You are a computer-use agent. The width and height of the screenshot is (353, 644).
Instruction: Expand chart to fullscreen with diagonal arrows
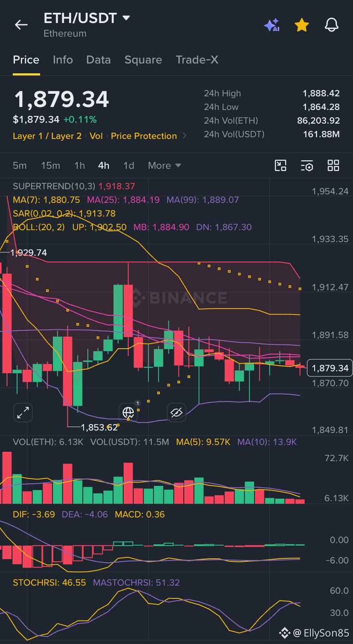point(23,412)
